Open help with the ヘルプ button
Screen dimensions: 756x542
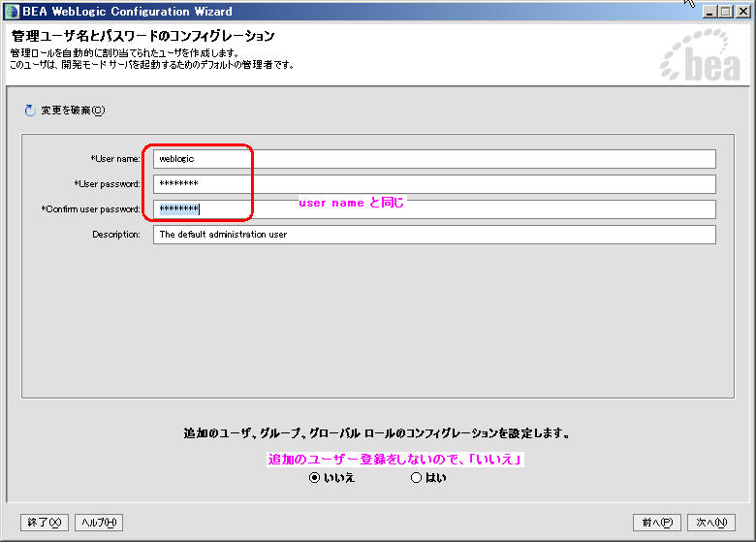98,523
